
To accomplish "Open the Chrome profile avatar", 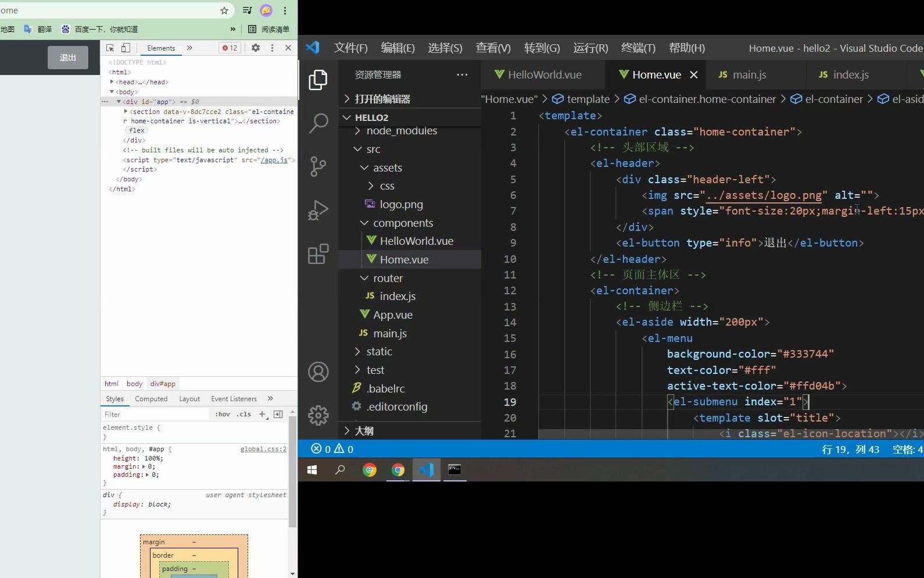I will pos(266,10).
